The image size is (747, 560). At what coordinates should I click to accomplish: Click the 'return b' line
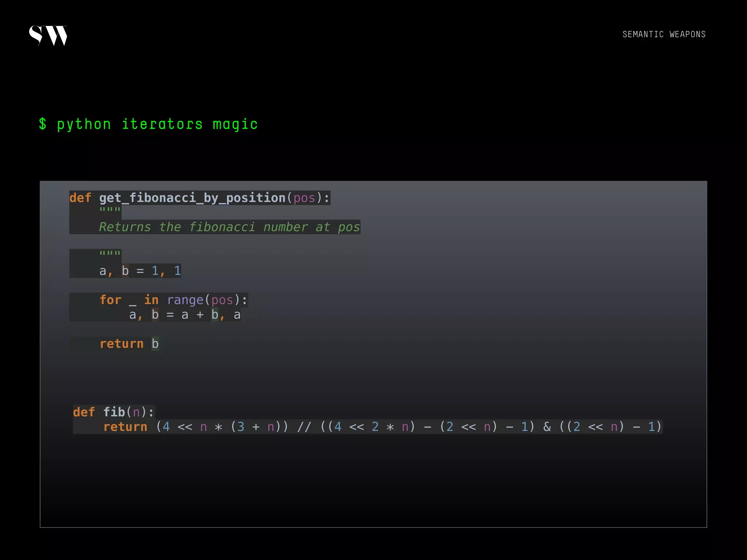click(129, 344)
